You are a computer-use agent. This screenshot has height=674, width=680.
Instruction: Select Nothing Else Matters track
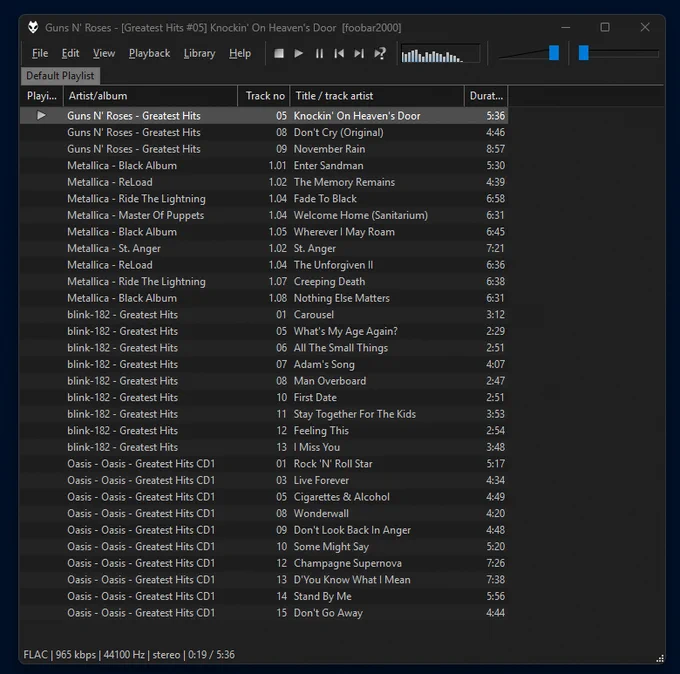click(264, 298)
